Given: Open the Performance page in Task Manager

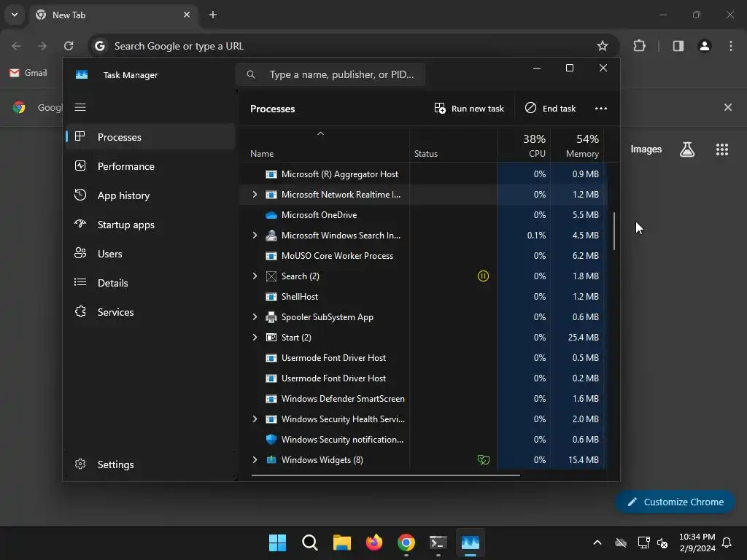Looking at the screenshot, I should click(150, 166).
